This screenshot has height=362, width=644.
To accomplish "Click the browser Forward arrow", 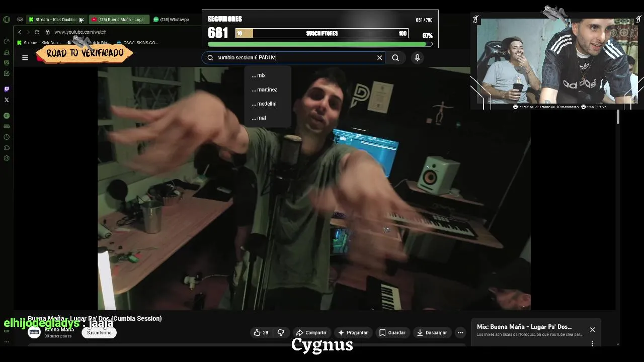I will (28, 32).
